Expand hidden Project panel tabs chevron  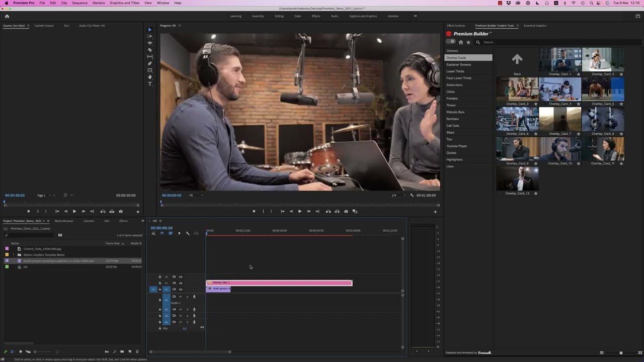[142, 221]
